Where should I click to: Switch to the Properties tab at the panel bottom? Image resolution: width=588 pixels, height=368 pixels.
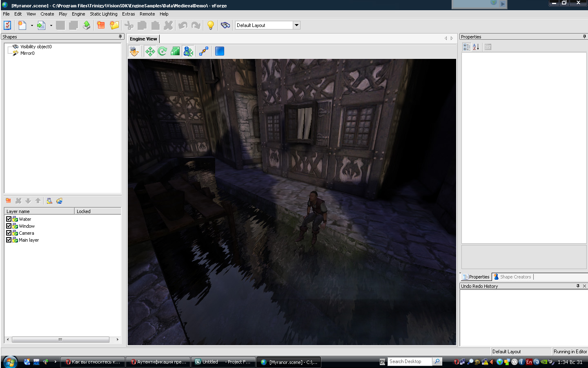476,277
